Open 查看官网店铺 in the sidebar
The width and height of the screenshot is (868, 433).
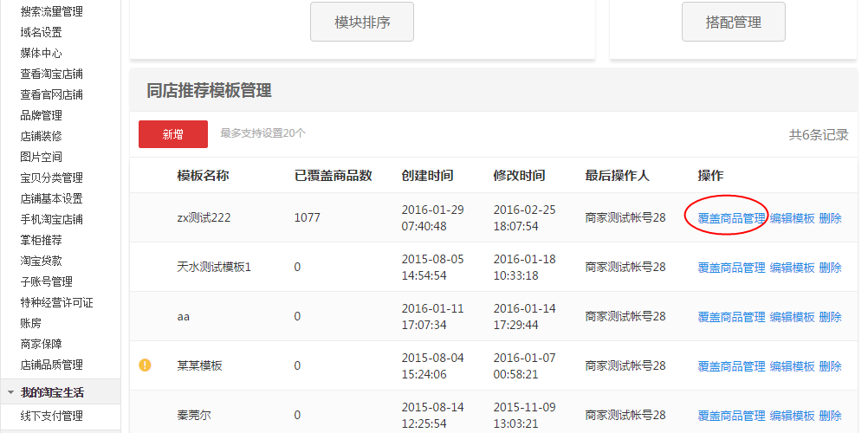[51, 94]
